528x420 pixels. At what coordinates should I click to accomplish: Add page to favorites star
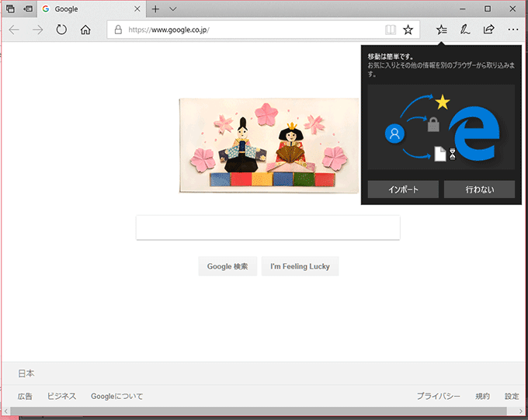coord(408,30)
